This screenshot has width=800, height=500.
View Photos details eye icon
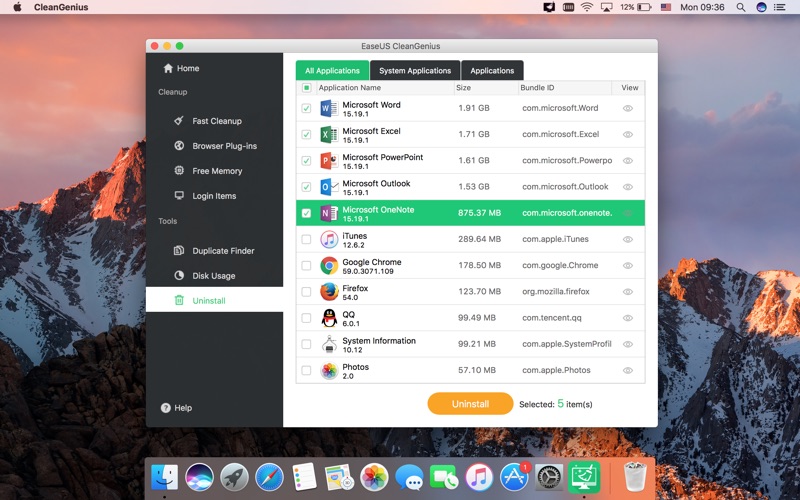click(628, 370)
